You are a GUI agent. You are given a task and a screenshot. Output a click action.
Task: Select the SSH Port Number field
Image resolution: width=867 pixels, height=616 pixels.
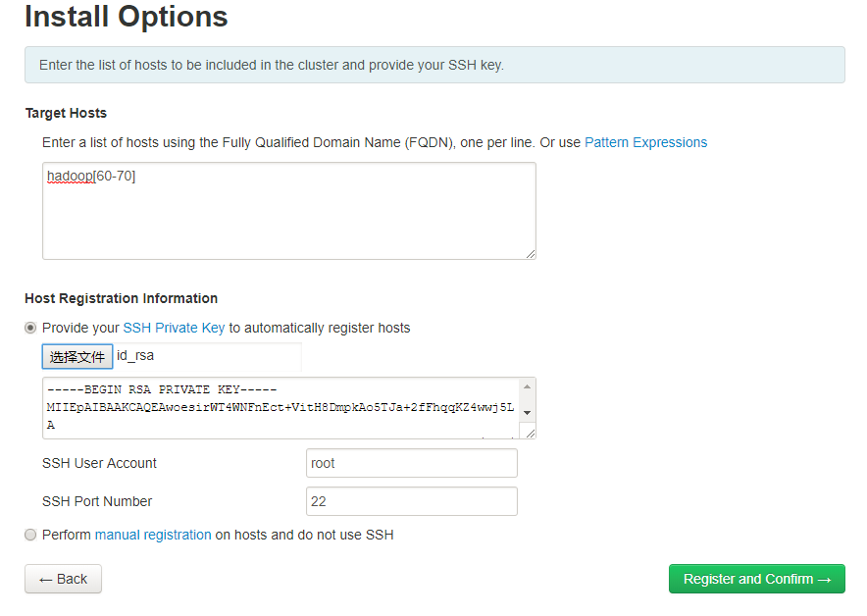point(412,501)
